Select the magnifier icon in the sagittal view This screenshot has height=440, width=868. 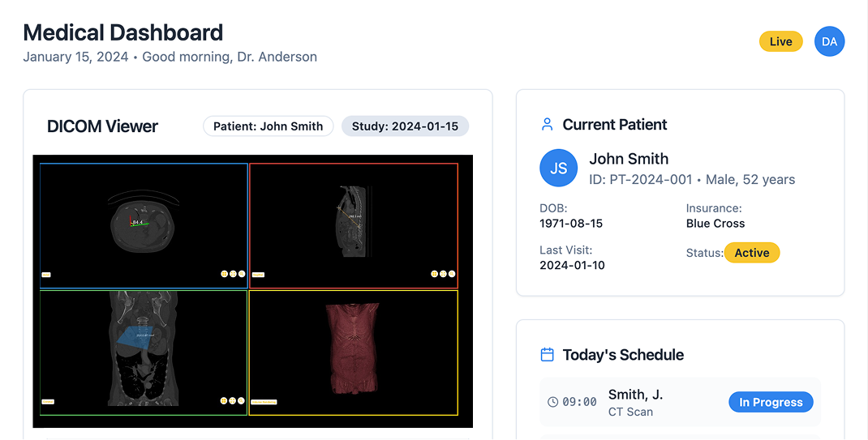click(x=452, y=274)
